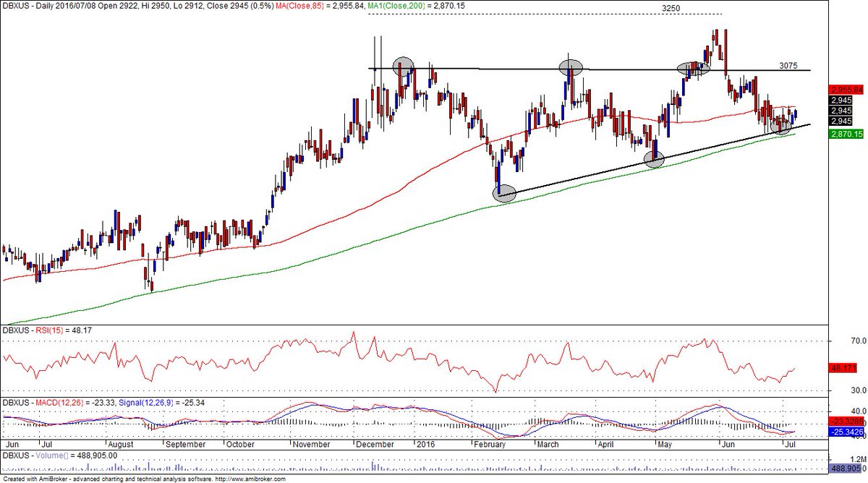Select the DBXUS Volume pane title
The height and width of the screenshot is (483, 868).
click(x=59, y=456)
